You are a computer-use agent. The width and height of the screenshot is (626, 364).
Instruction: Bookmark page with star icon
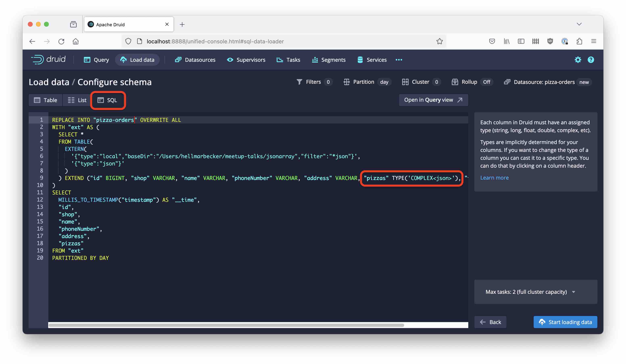(x=439, y=41)
